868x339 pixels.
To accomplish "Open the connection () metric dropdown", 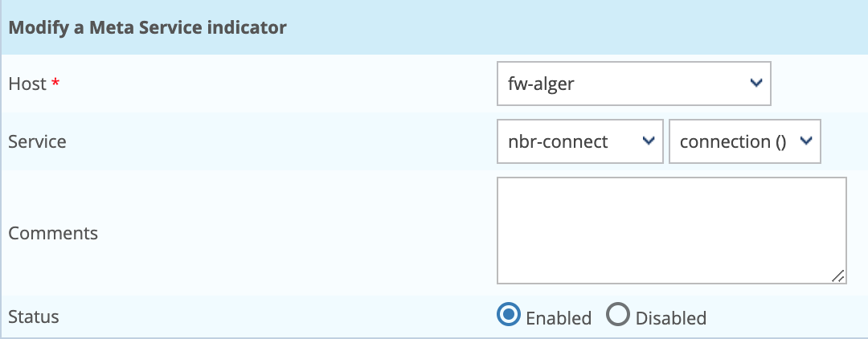I will point(743,141).
